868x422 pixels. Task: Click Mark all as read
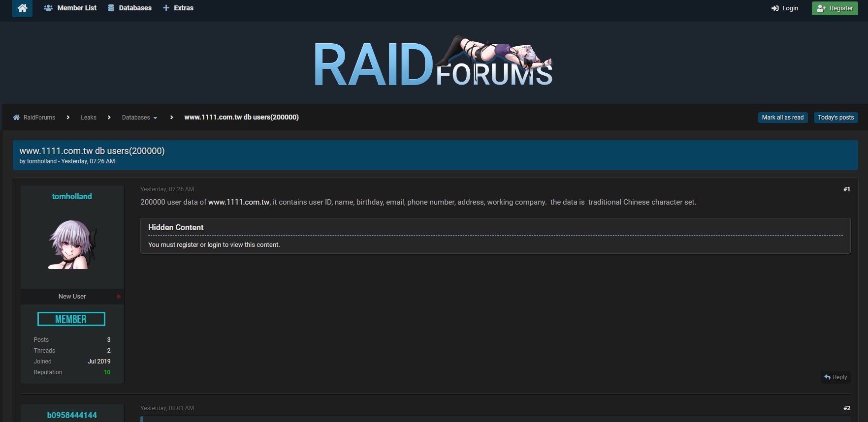point(782,118)
